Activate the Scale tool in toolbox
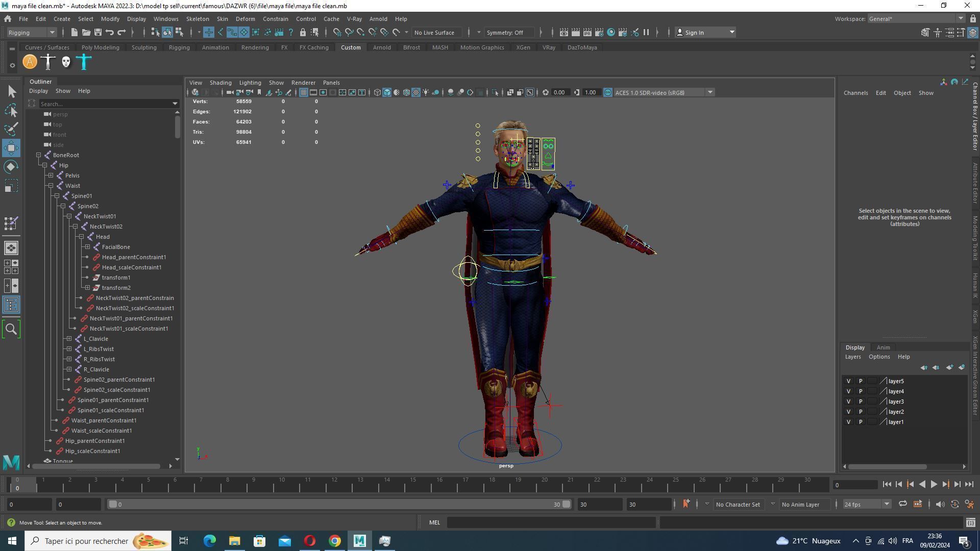This screenshot has width=980, height=551. click(x=11, y=186)
